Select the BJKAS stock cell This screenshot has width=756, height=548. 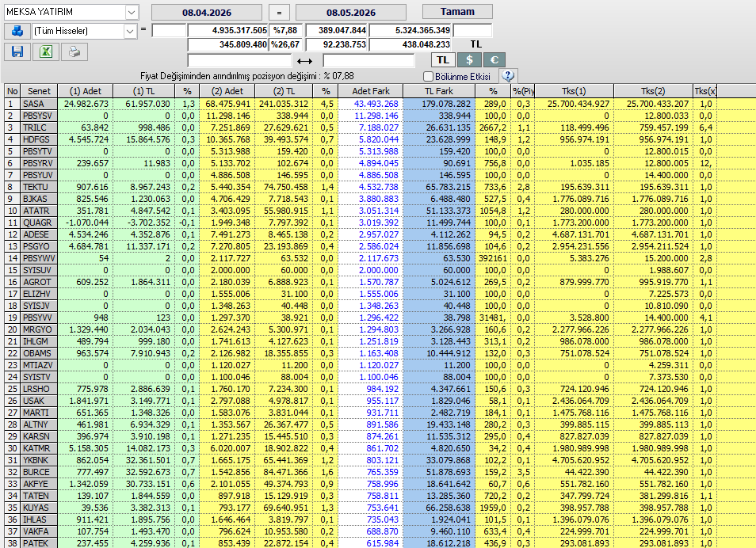pyautogui.click(x=39, y=199)
